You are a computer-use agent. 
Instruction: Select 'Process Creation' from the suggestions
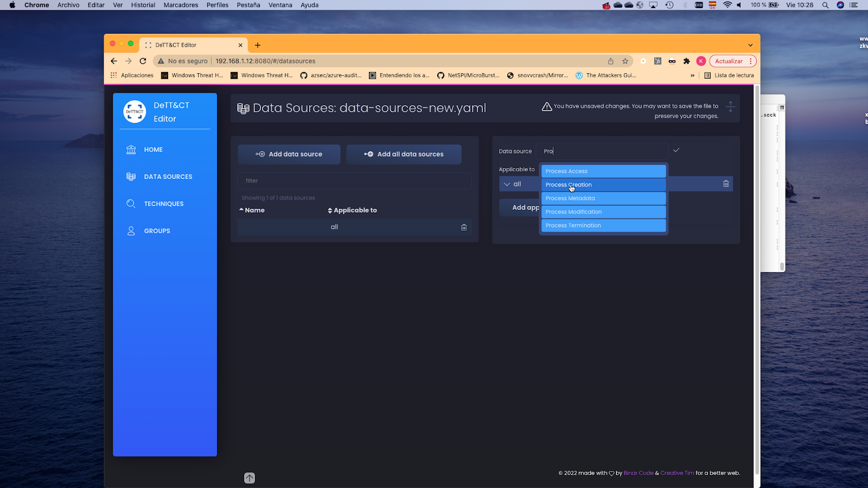click(603, 185)
